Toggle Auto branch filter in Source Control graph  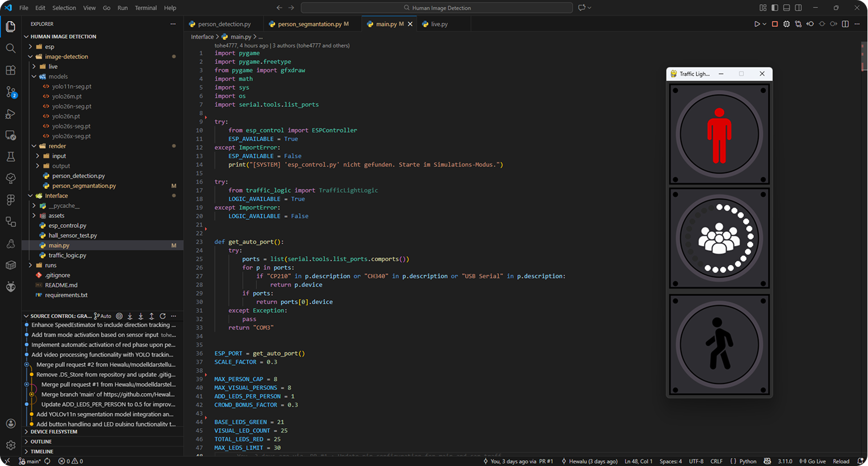click(x=103, y=316)
